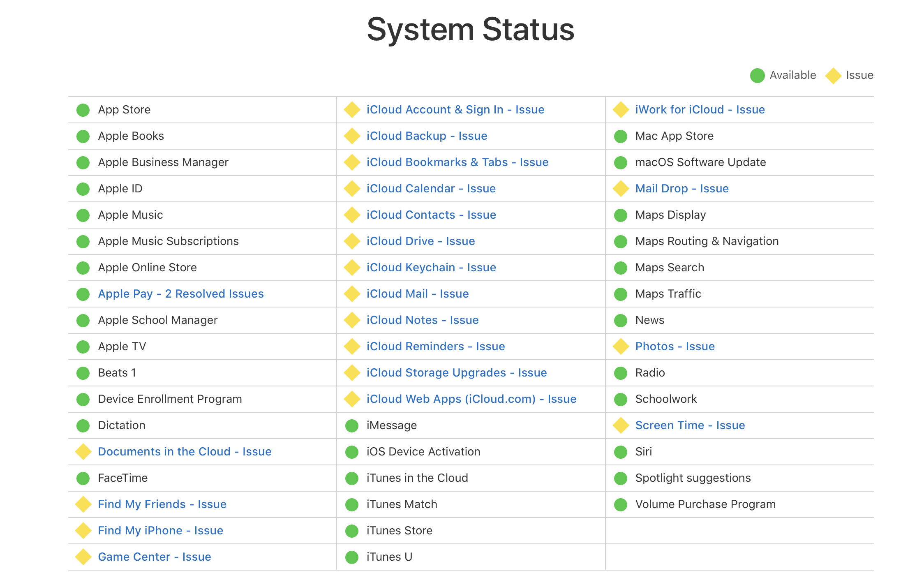Open iCloud Storage Upgrades issue link

coord(457,373)
